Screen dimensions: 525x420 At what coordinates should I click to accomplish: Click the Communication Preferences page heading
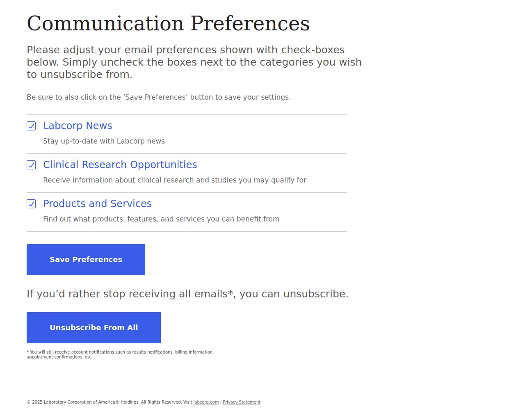tap(168, 23)
